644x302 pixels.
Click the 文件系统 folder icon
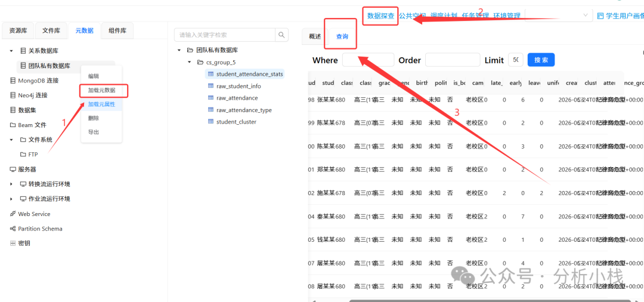[23, 140]
